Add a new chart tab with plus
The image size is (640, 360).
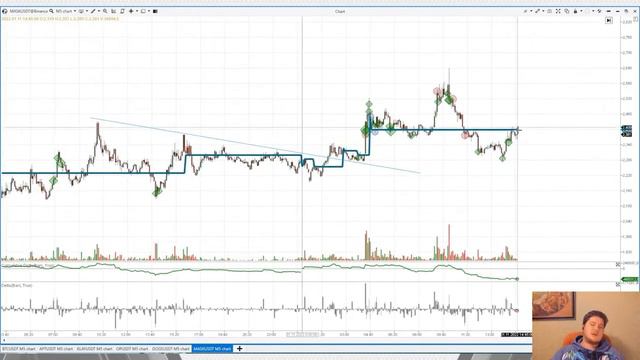(240, 349)
